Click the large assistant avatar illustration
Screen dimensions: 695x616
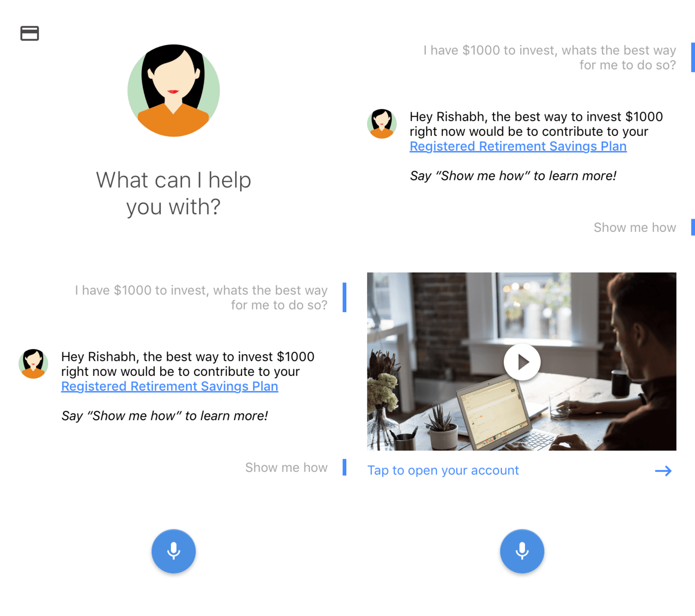click(x=174, y=91)
